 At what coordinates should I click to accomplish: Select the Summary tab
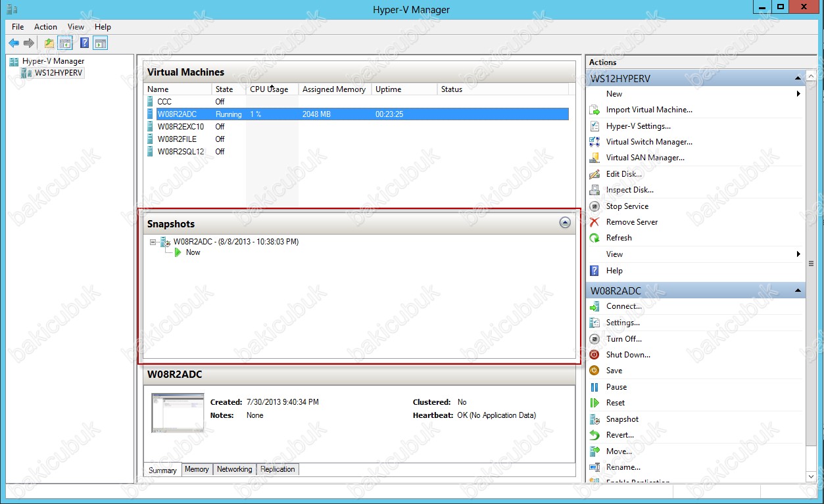pyautogui.click(x=162, y=470)
